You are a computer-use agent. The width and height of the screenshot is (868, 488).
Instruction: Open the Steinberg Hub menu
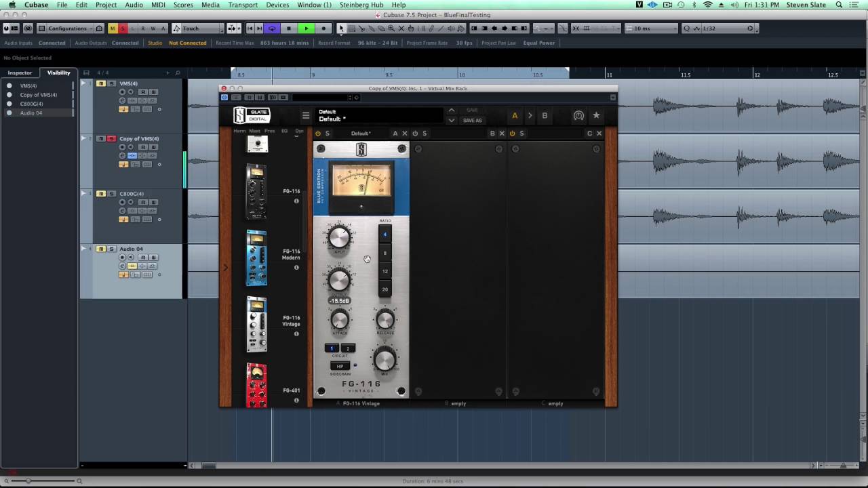point(361,5)
